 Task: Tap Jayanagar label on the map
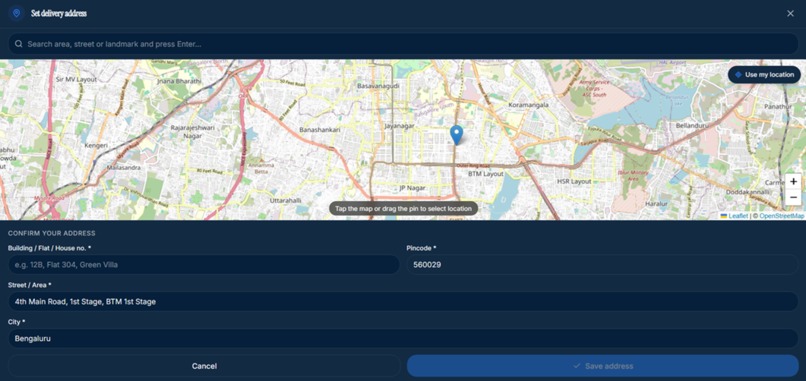(399, 125)
